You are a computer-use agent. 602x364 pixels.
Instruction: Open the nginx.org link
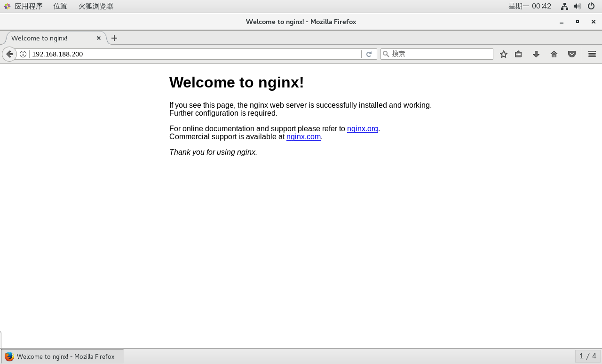pyautogui.click(x=363, y=129)
